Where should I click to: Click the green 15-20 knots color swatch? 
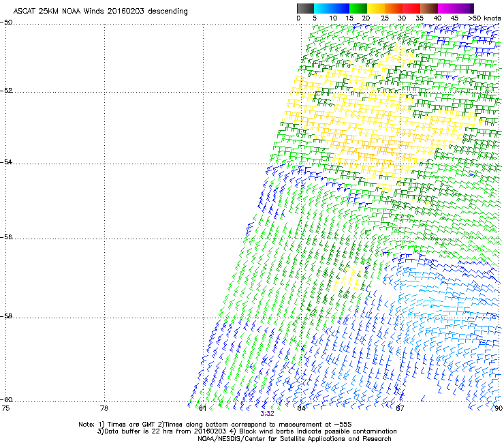358,8
